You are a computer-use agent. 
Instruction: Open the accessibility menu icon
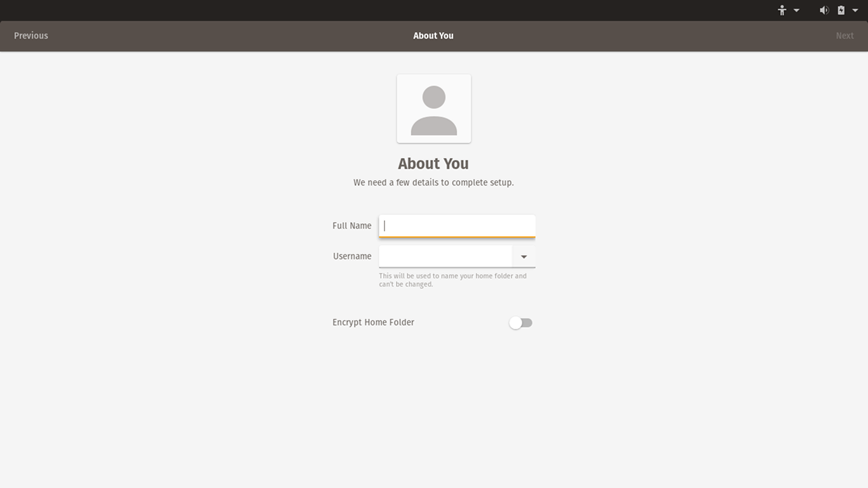(782, 10)
